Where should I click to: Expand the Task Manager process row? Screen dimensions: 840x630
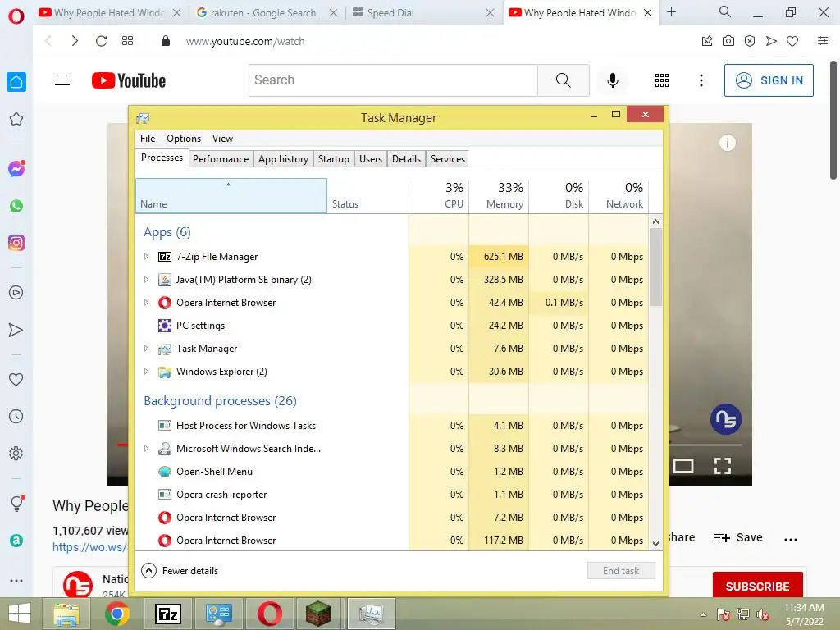(146, 349)
